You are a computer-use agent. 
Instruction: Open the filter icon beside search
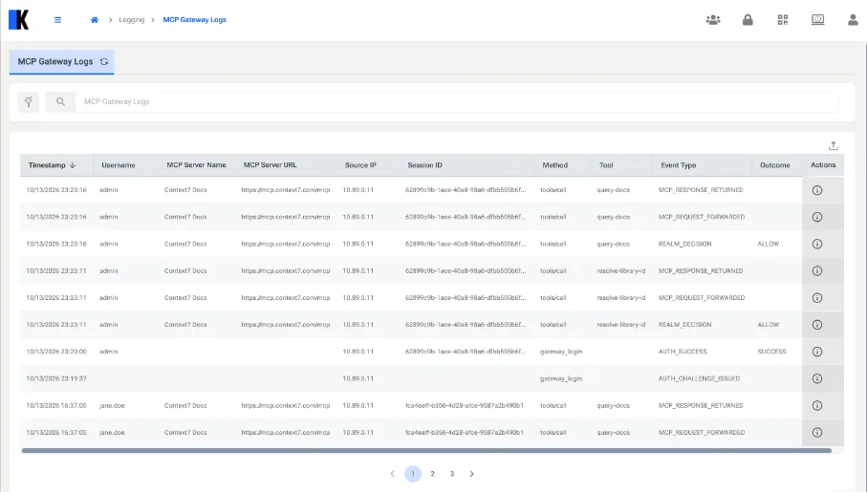click(29, 102)
